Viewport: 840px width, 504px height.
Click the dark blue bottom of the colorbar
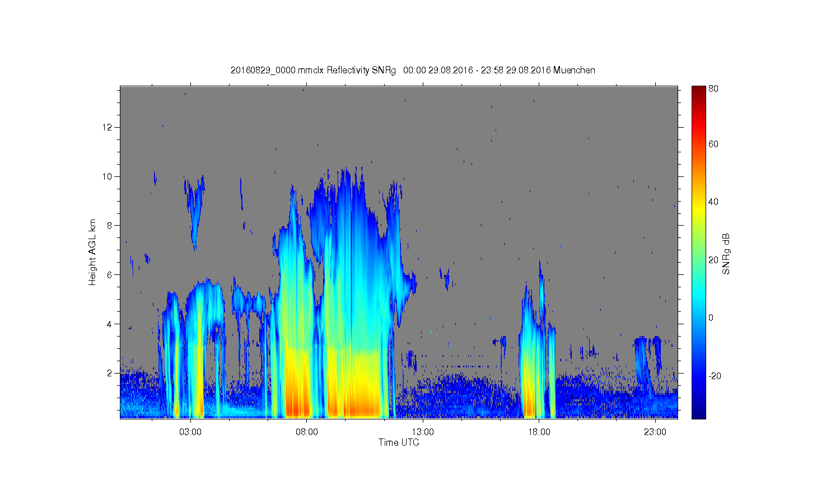pos(698,412)
